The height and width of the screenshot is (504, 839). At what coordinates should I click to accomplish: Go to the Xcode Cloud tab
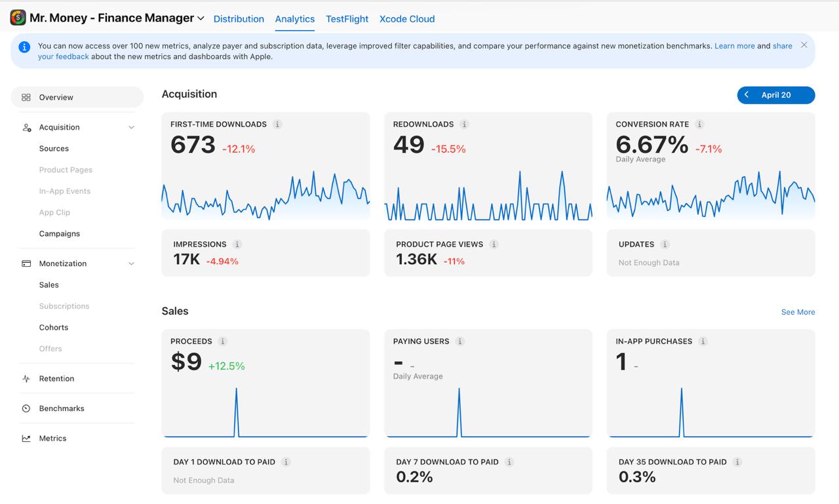tap(407, 19)
